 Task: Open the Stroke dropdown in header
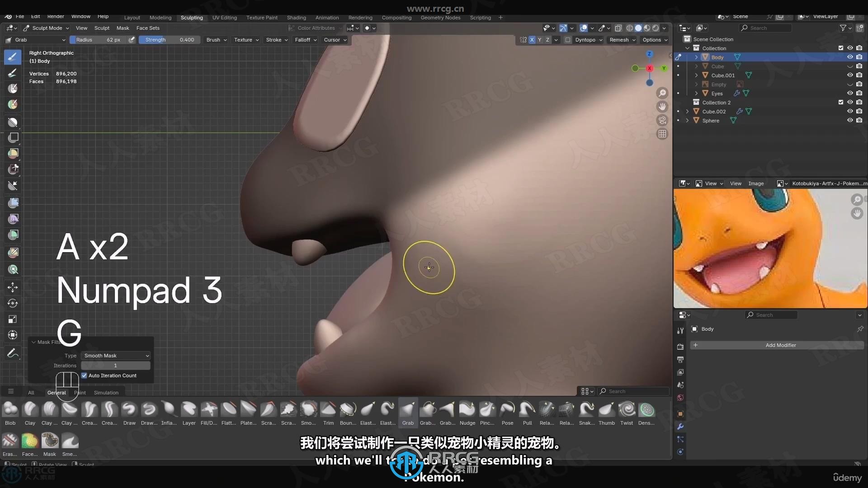[x=277, y=40]
